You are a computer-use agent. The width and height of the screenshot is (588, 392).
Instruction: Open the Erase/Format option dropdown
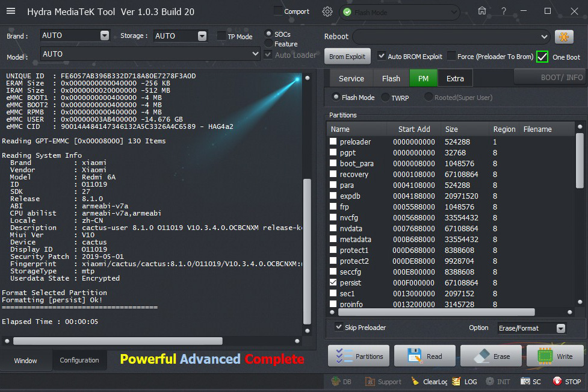560,328
